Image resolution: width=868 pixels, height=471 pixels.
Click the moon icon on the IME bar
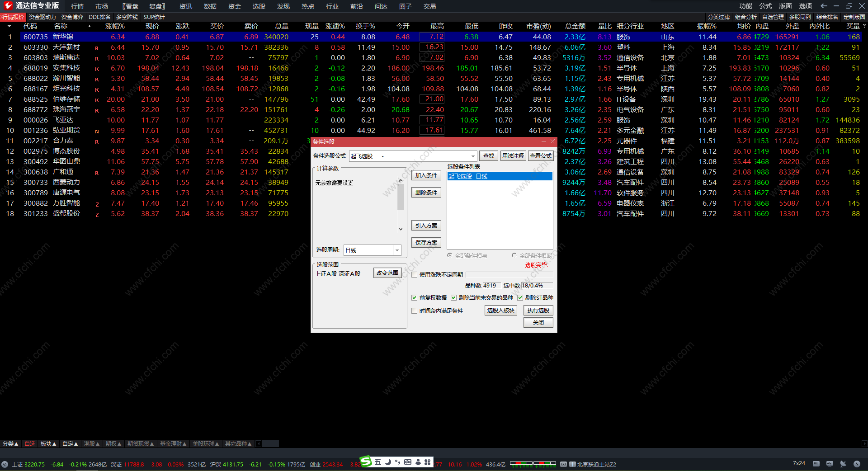[388, 462]
